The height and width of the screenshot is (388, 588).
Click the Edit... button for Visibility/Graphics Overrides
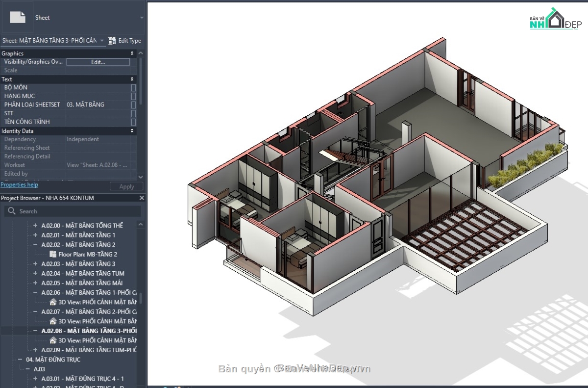click(x=98, y=62)
